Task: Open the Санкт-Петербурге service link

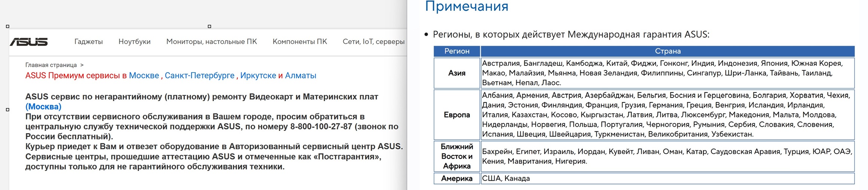Action: coord(199,76)
